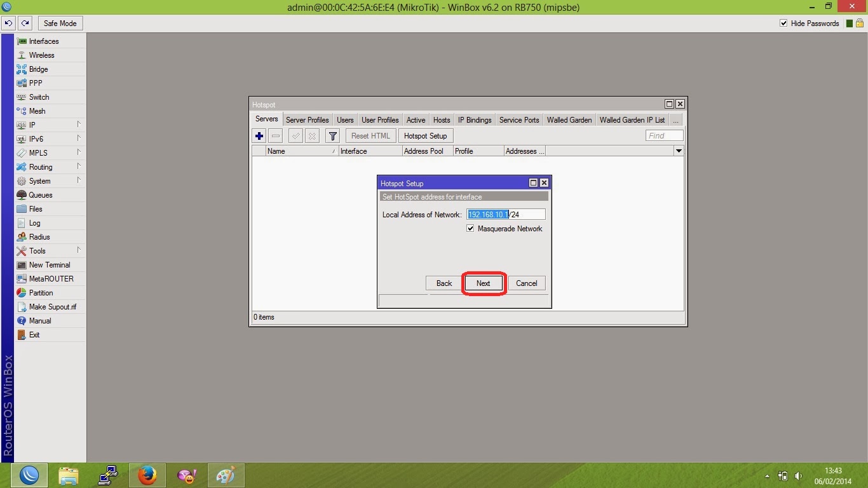Click the Hotspot Setup toolbar button
Image resolution: width=868 pixels, height=488 pixels.
coord(425,136)
